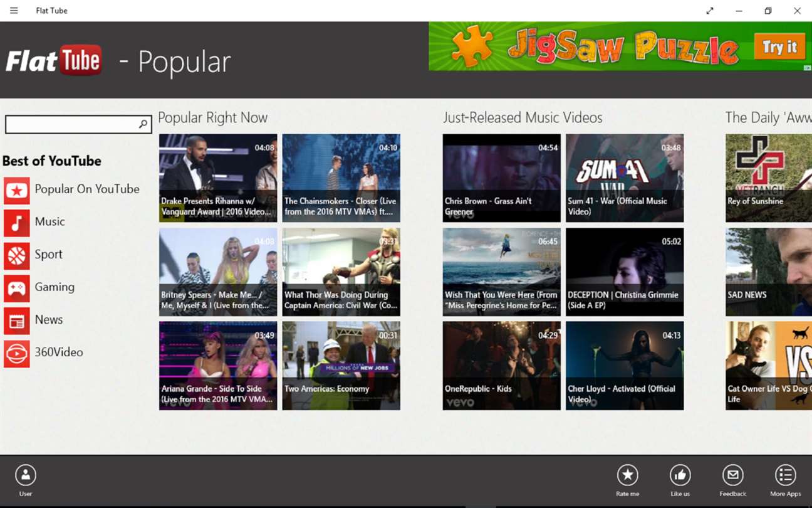The width and height of the screenshot is (812, 508).
Task: Click the Rate me star icon
Action: click(x=627, y=475)
